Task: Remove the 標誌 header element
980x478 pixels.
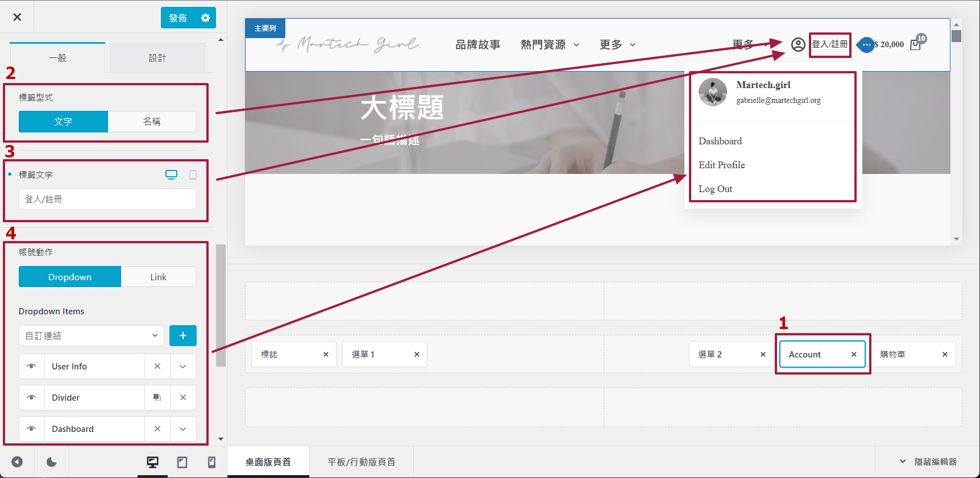Action: click(x=326, y=354)
